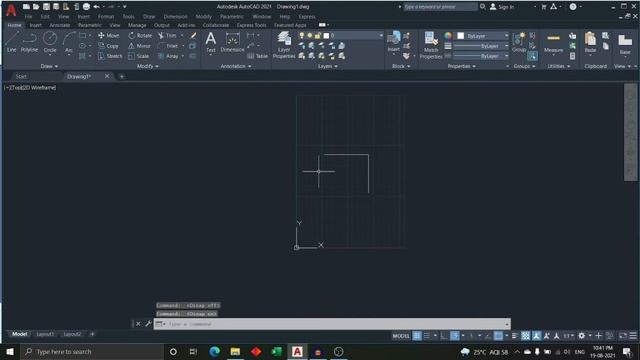The image size is (640, 360).
Task: Start the Mirror command
Action: coord(140,46)
